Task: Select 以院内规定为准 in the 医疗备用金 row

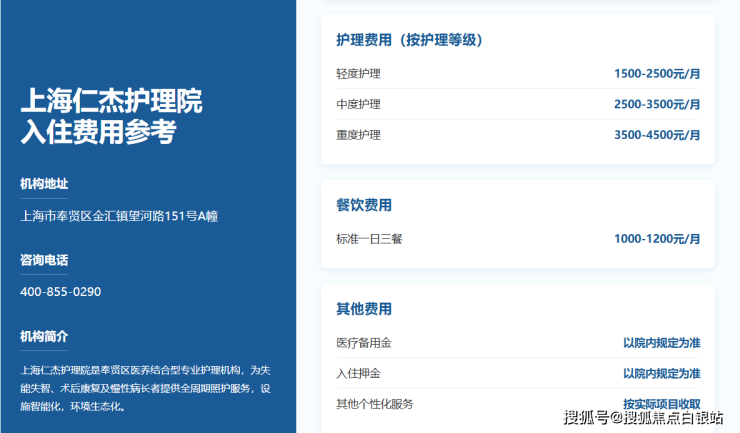Action: coord(662,343)
